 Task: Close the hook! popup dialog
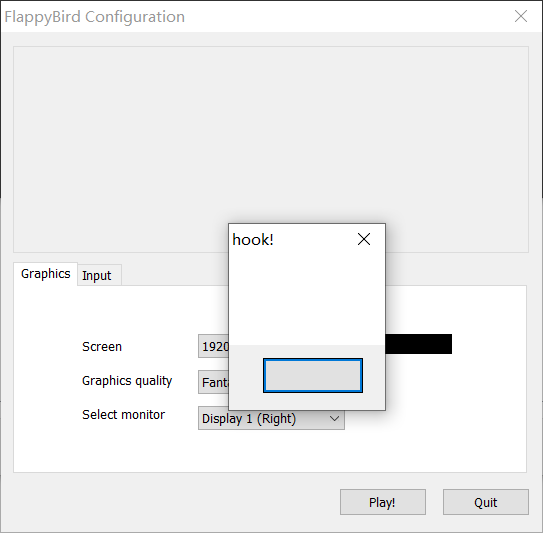coord(364,239)
